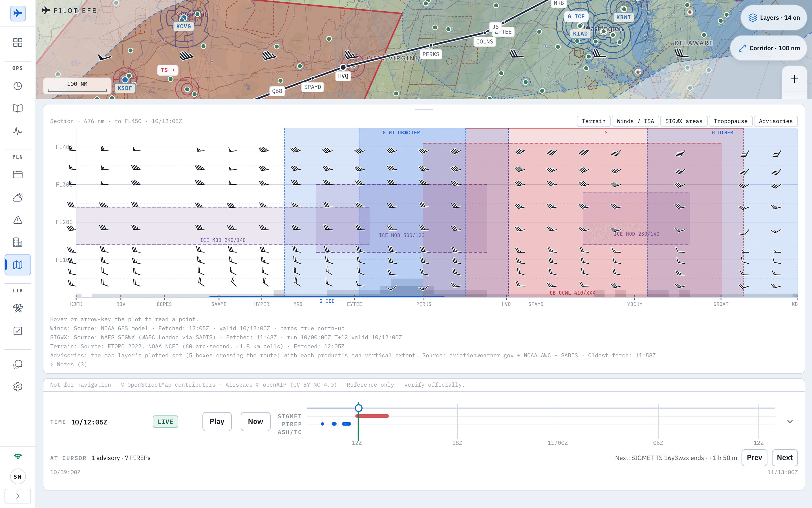Open the checklist checkbox icon in sidebar
812x508 pixels.
coord(18,331)
